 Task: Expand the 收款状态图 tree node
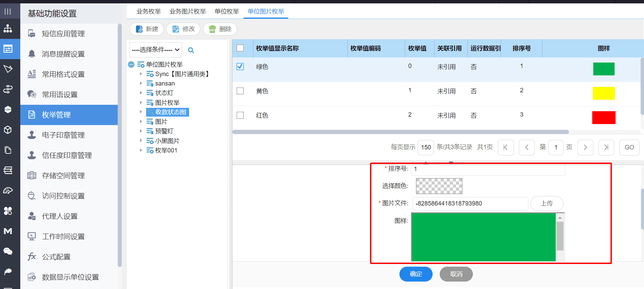[x=141, y=112]
